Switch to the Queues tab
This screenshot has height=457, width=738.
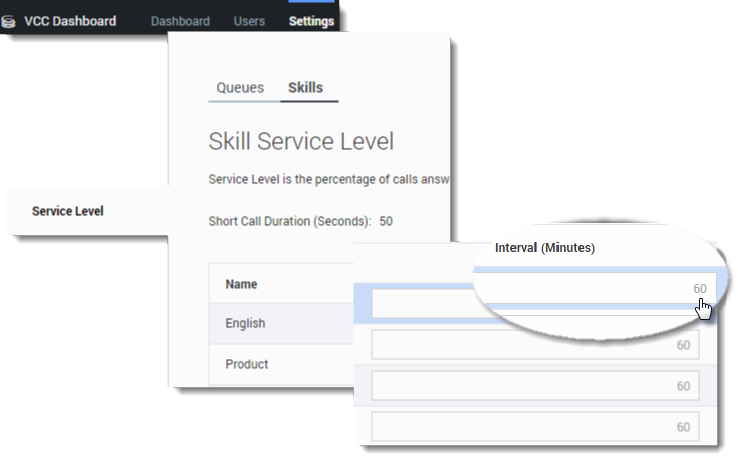[240, 88]
